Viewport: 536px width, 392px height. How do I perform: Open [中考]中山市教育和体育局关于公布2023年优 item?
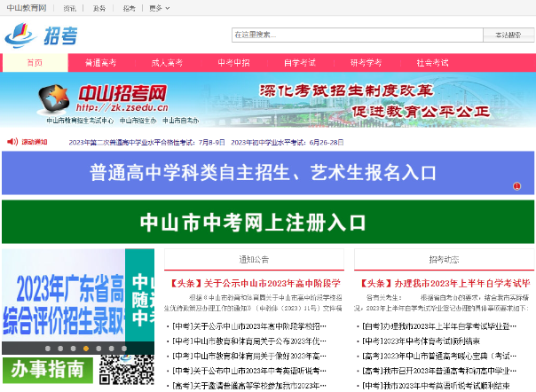tap(249, 341)
